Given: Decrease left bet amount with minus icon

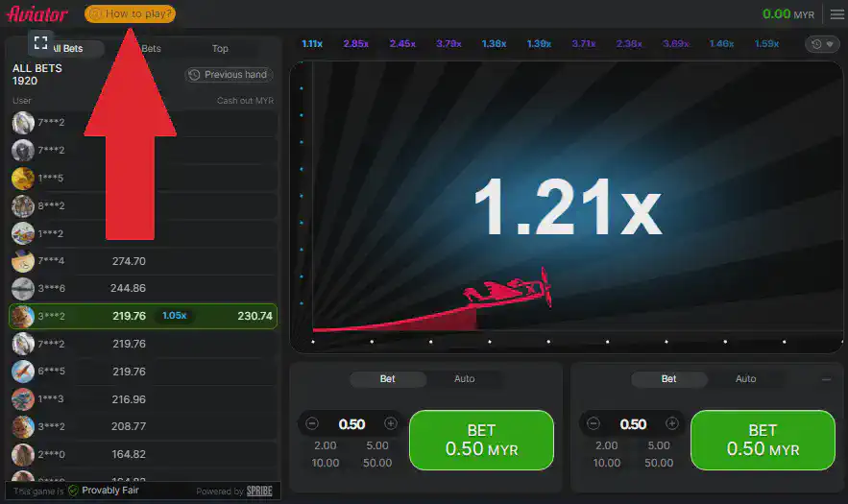Looking at the screenshot, I should point(312,424).
